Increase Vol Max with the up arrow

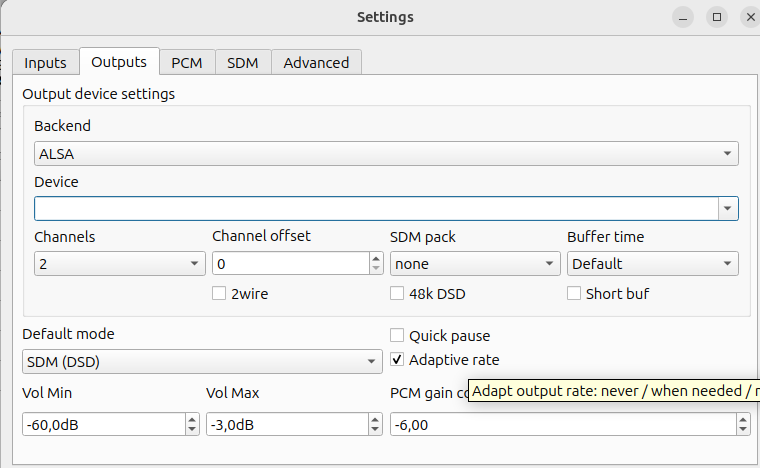click(x=376, y=419)
